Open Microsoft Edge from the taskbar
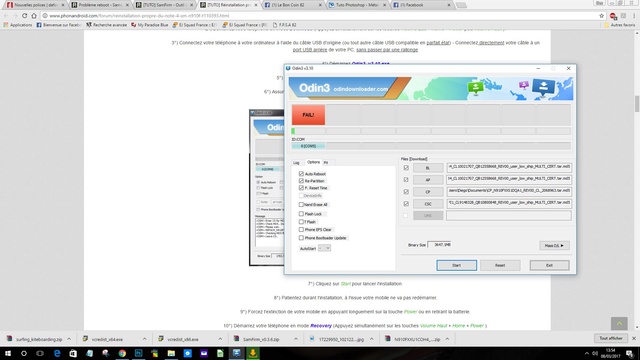Screen dimensions: 640x360 pyautogui.click(x=57, y=353)
